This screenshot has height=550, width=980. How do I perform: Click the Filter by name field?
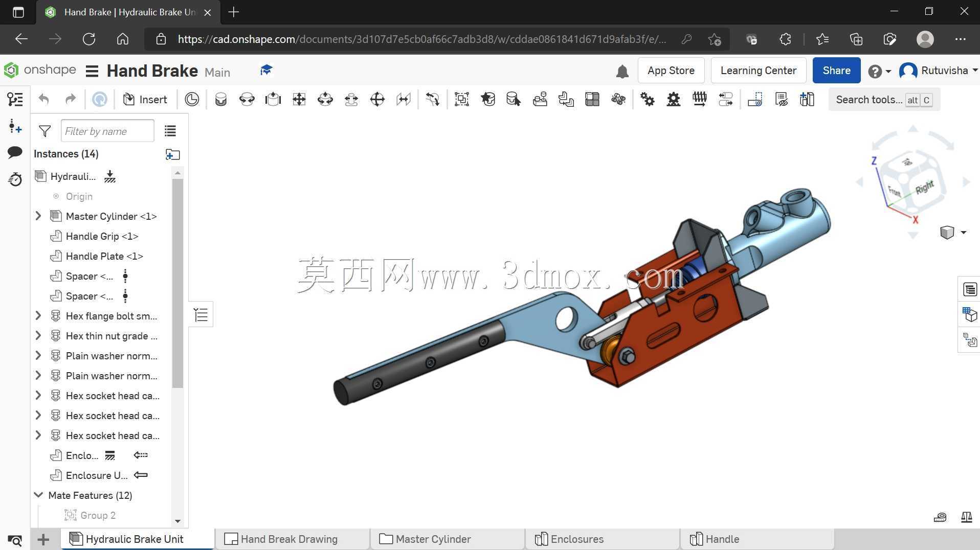pyautogui.click(x=107, y=131)
